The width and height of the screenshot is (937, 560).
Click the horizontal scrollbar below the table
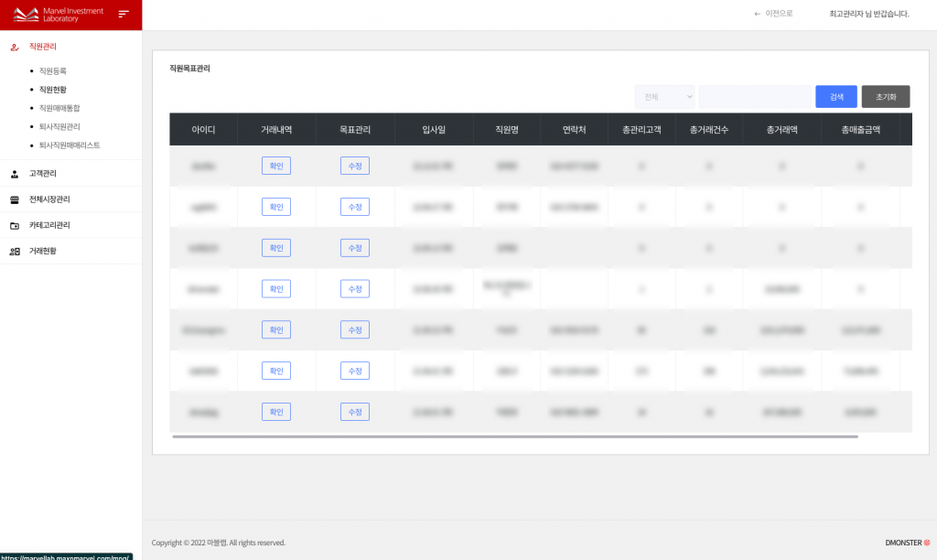514,437
